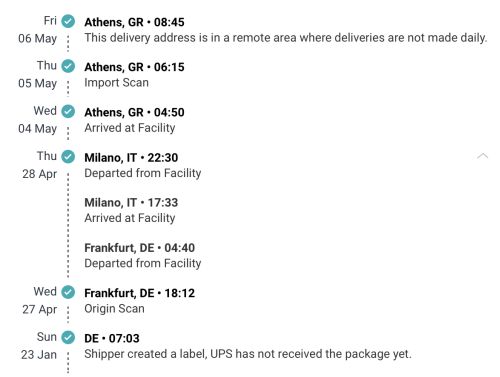This screenshot has width=500, height=377.
Task: Select the Milano, IT 22:30 event heading
Action: tap(131, 158)
